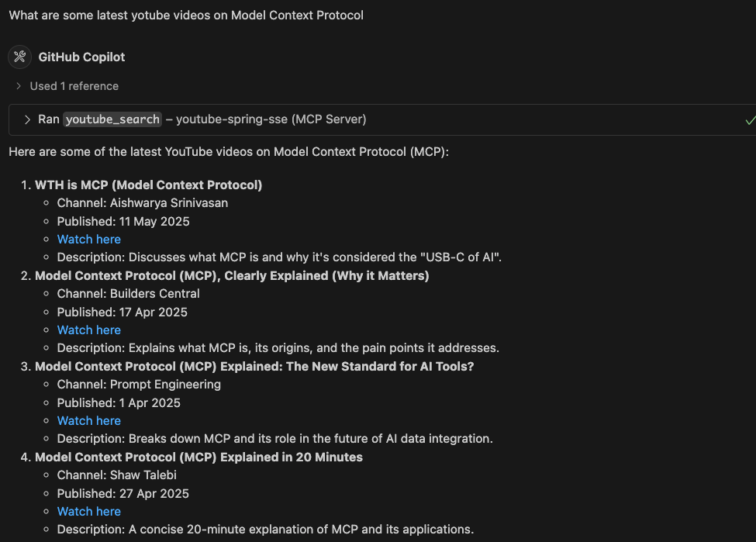Follow "Watch here" link under Prompt Engineering channel
The image size is (756, 542).
(x=88, y=421)
